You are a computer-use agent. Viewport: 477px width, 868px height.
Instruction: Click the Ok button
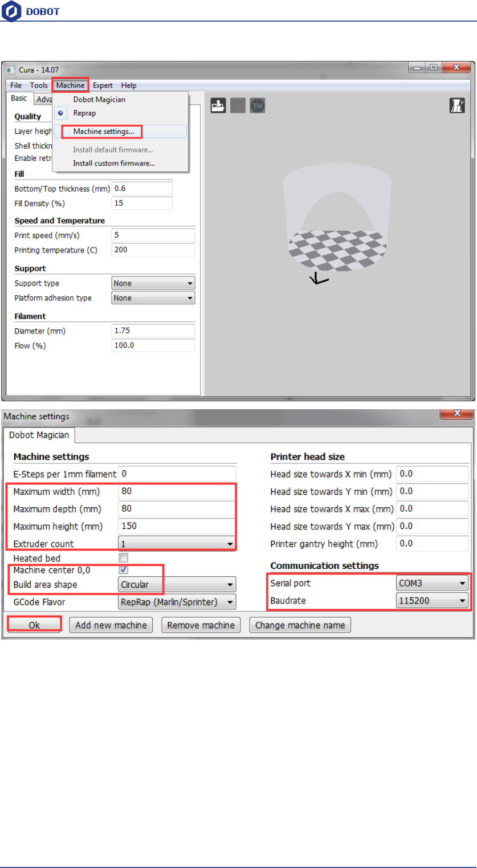click(34, 625)
